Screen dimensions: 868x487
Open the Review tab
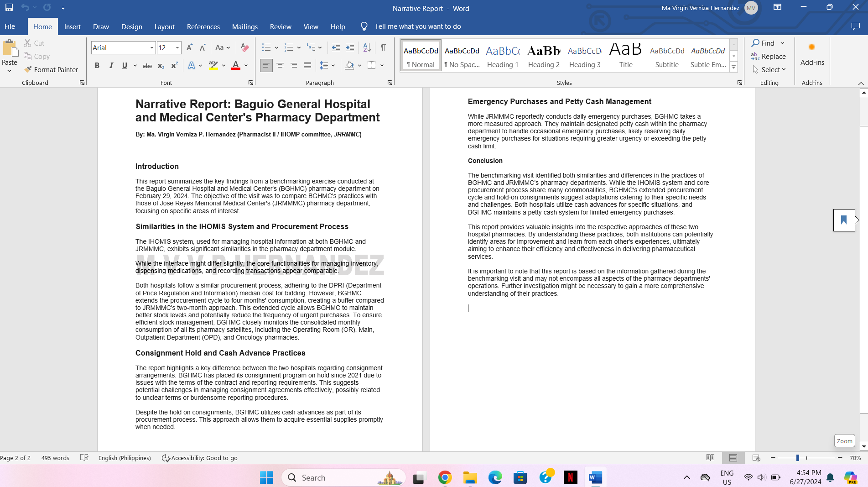(x=280, y=26)
